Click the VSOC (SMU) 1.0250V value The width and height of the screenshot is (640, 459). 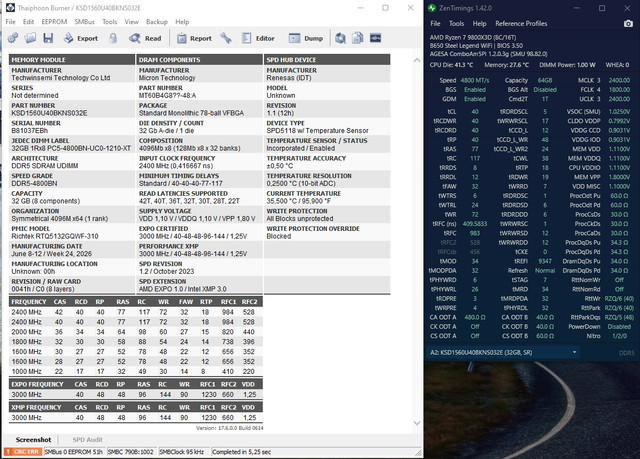(619, 111)
